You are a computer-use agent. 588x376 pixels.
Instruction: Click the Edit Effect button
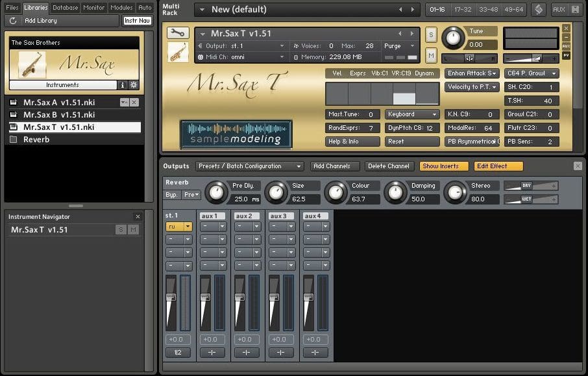(498, 166)
